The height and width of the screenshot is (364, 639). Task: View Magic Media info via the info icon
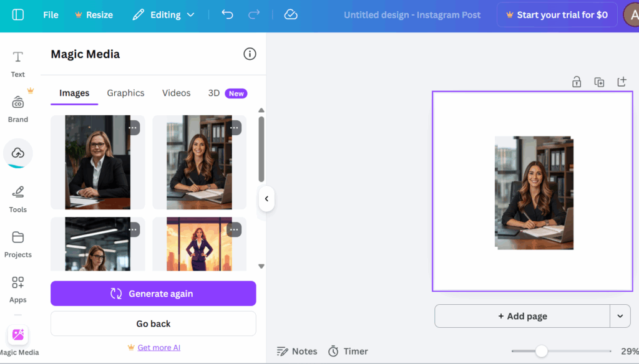[250, 54]
